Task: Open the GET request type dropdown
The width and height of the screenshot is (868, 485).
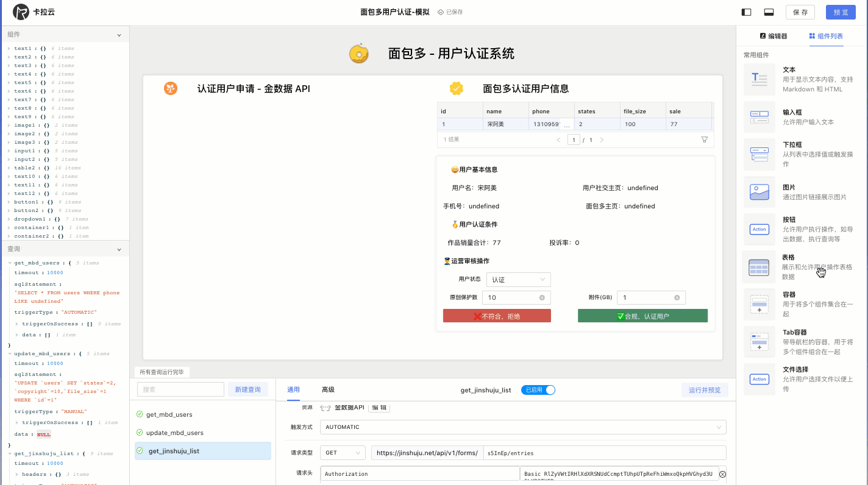Action: pos(343,452)
